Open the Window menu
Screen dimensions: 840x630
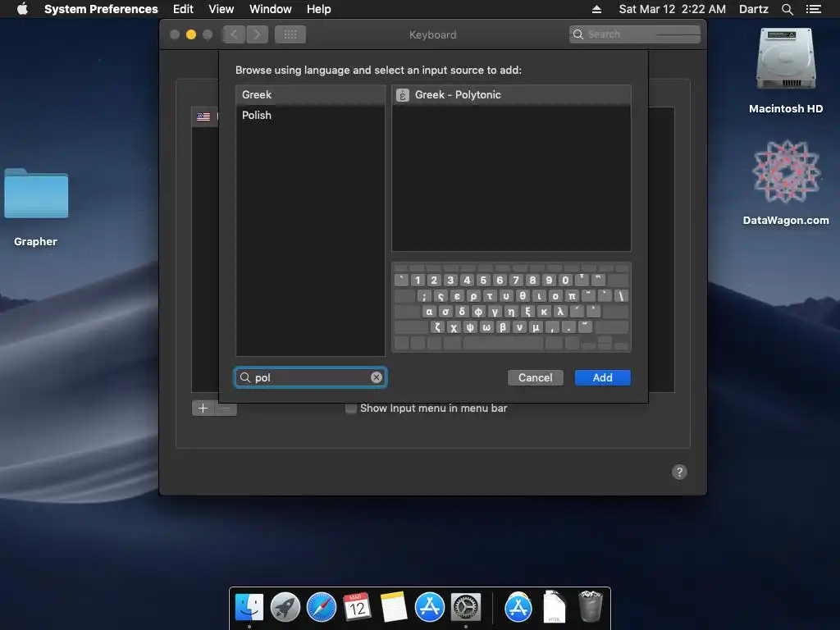[271, 9]
